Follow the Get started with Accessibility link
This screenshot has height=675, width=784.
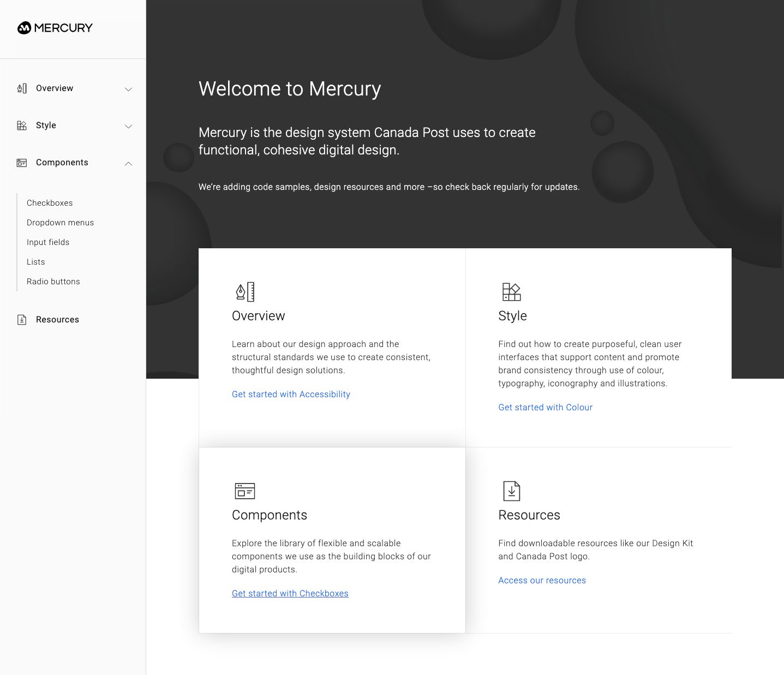(x=291, y=394)
